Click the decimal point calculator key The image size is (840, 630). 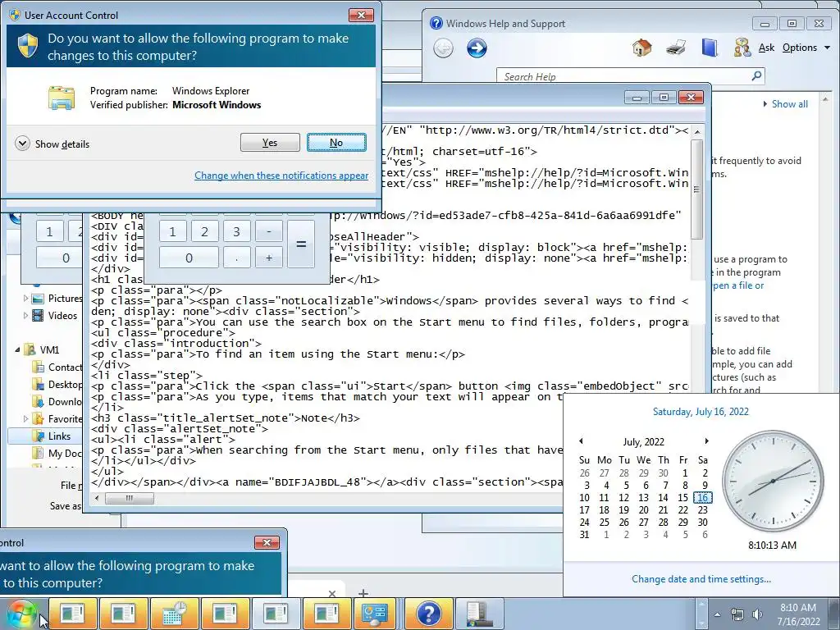click(x=236, y=258)
